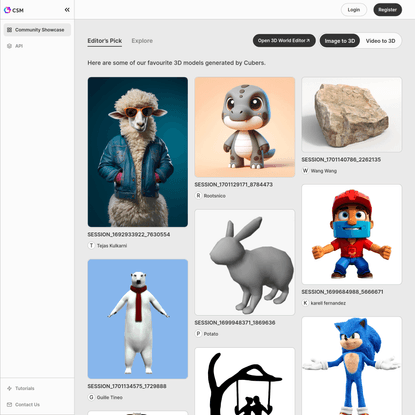Click the Contact Us envelope icon

click(x=9, y=404)
